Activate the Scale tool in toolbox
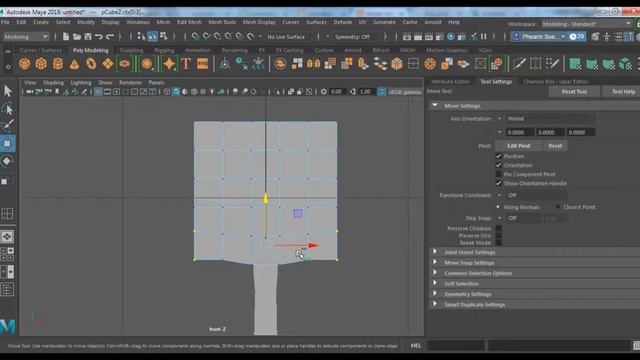The height and width of the screenshot is (360, 640). click(8, 179)
